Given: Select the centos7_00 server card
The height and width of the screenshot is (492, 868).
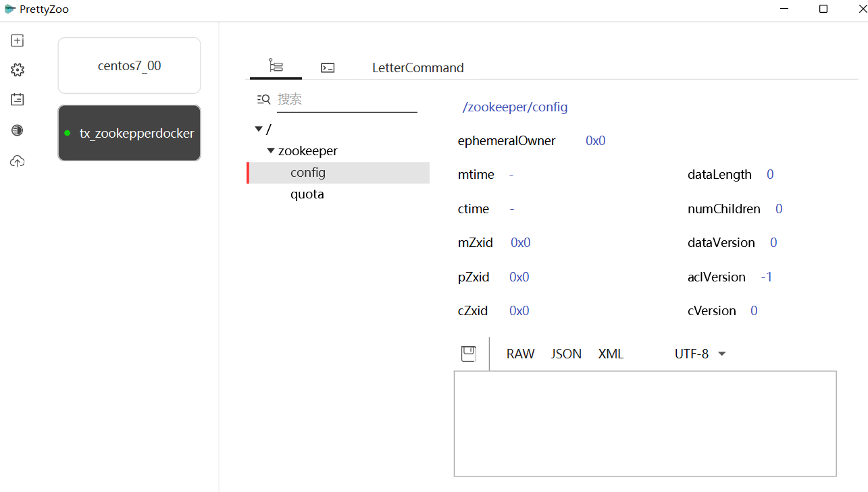Looking at the screenshot, I should click(x=129, y=65).
